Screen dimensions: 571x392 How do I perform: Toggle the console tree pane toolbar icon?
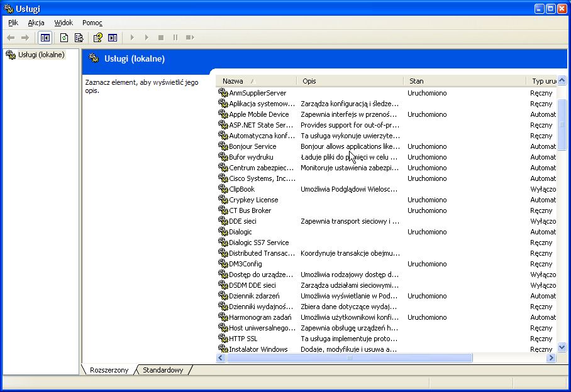(45, 38)
